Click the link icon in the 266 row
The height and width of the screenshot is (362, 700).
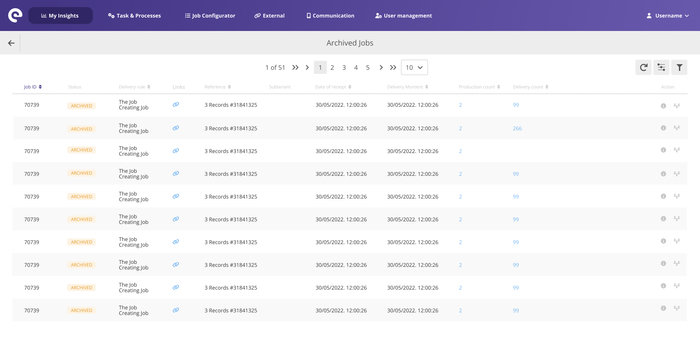point(176,128)
